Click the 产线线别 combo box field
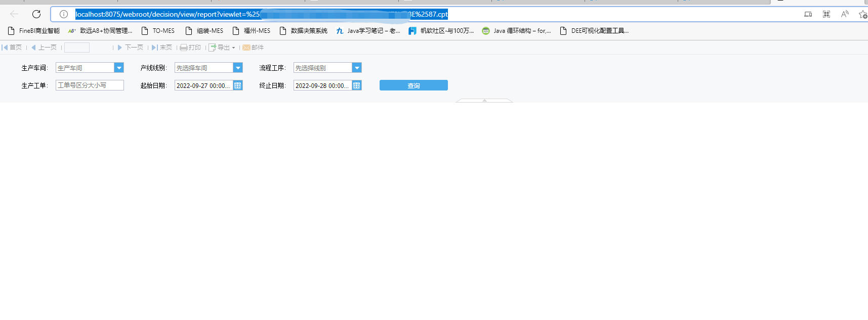This screenshot has width=868, height=320. (204, 68)
